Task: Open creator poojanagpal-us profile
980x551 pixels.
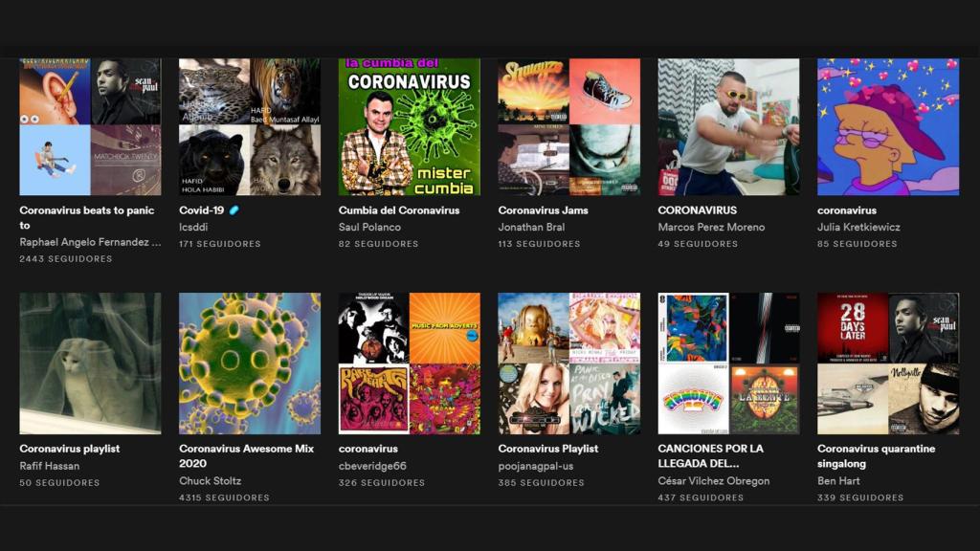Action: click(536, 466)
